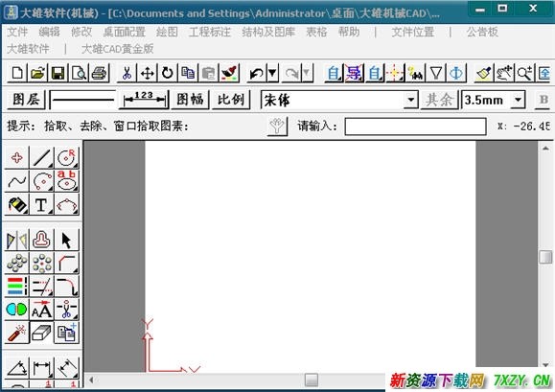The image size is (555, 392).
Task: Select the spline curve tool
Action: click(x=16, y=181)
